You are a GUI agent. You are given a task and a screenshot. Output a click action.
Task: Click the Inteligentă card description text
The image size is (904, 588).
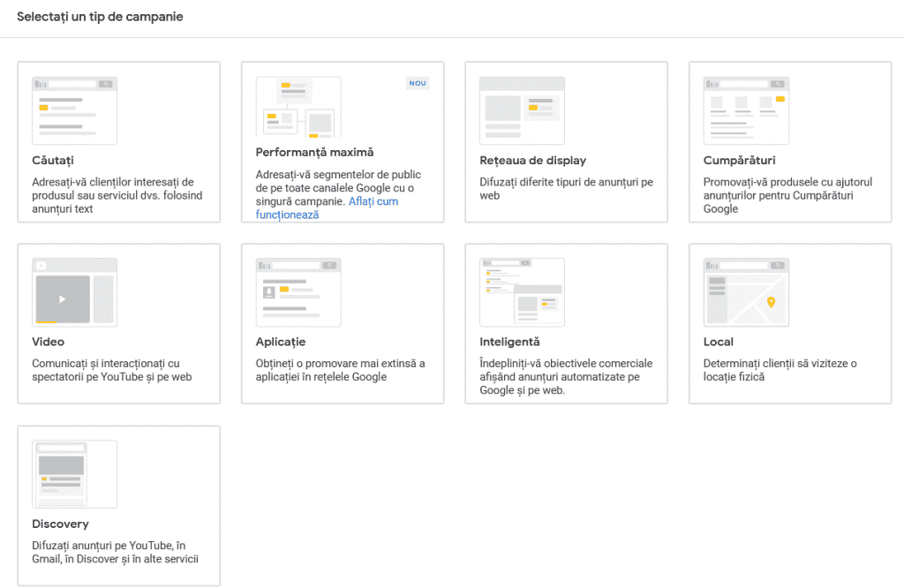click(565, 376)
